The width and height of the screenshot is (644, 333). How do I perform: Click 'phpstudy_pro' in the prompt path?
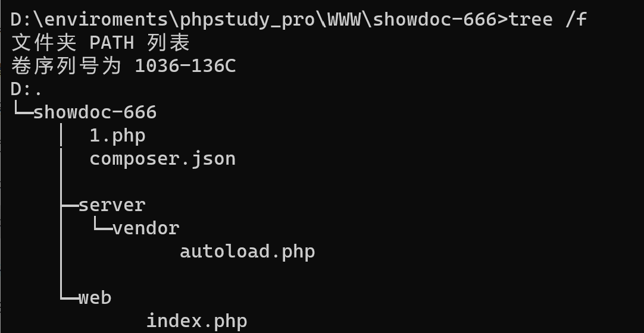tap(247, 20)
